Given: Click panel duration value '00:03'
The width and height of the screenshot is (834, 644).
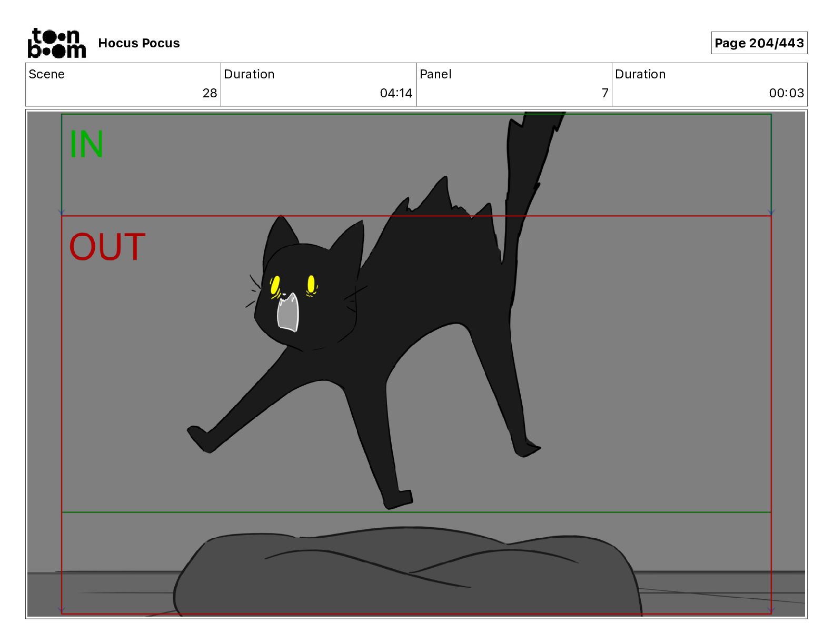Looking at the screenshot, I should pos(786,93).
